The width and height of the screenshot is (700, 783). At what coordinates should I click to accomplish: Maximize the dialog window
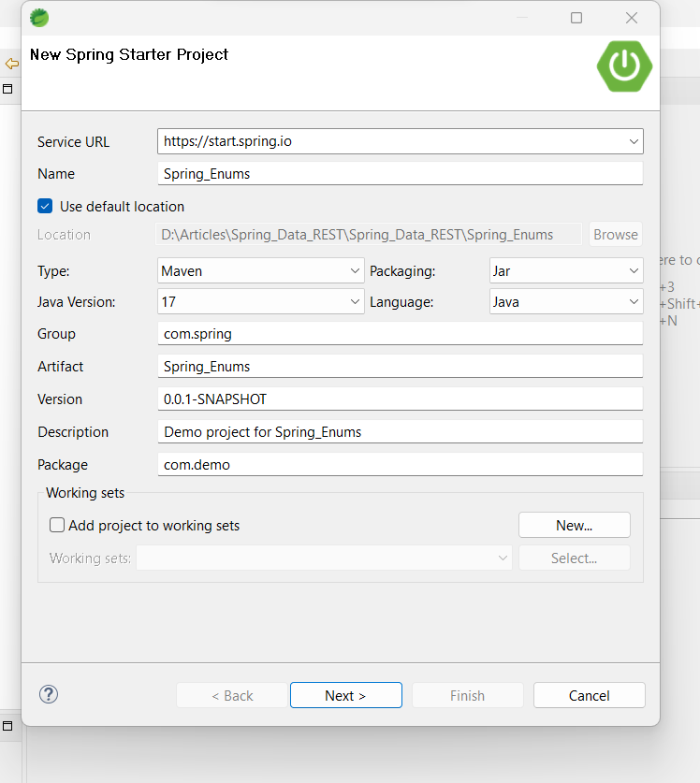(576, 18)
